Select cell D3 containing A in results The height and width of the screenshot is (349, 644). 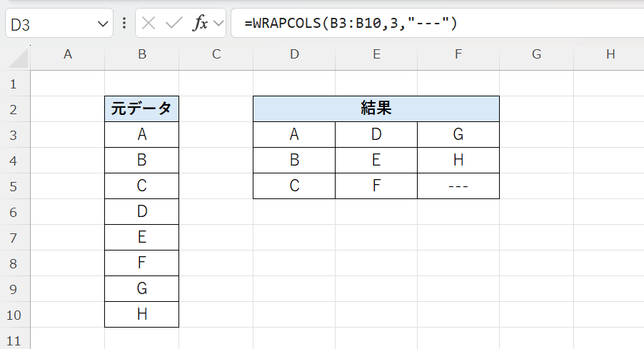(x=294, y=135)
